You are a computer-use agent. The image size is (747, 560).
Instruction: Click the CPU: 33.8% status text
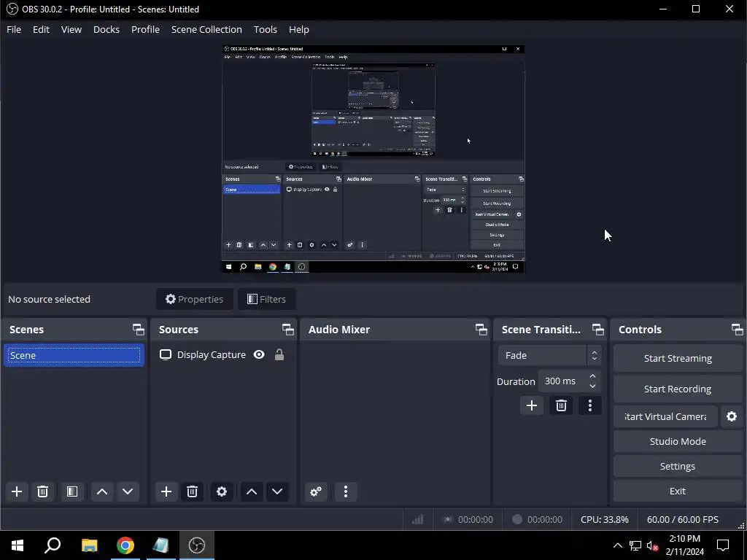pos(605,519)
